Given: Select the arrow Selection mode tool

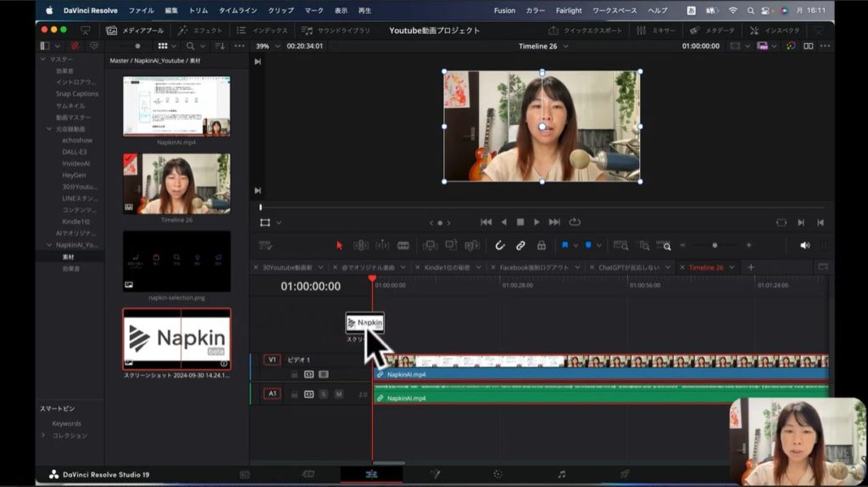Looking at the screenshot, I should point(339,245).
